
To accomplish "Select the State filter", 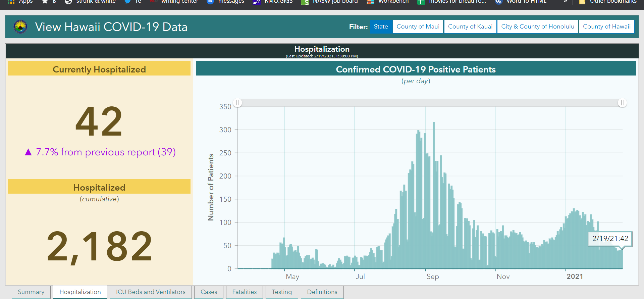I will [x=381, y=27].
